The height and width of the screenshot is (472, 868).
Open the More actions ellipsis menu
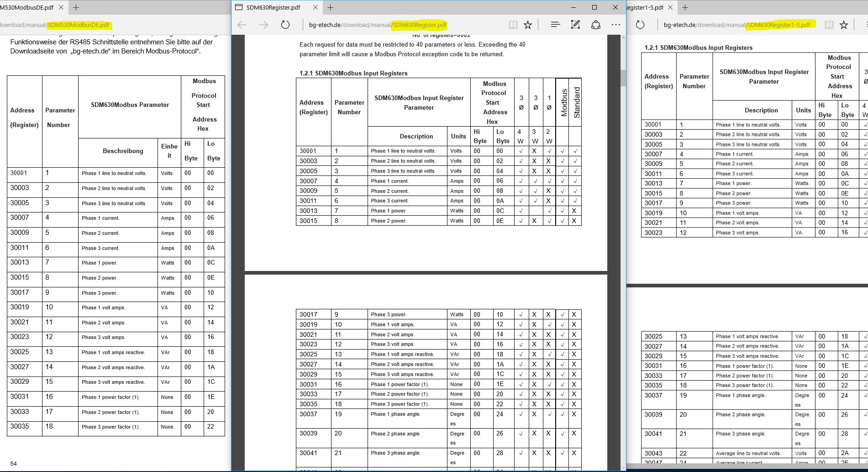pos(616,25)
